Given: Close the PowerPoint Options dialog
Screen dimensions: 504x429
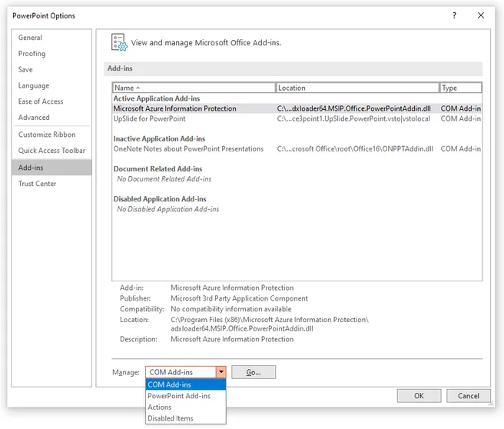Looking at the screenshot, I should 480,15.
